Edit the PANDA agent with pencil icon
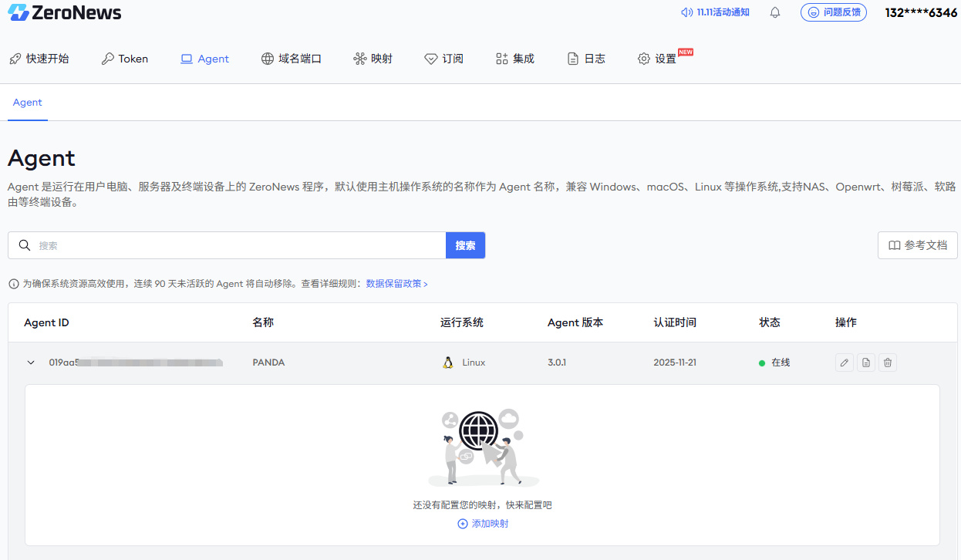Viewport: 961px width, 560px height. 845,363
